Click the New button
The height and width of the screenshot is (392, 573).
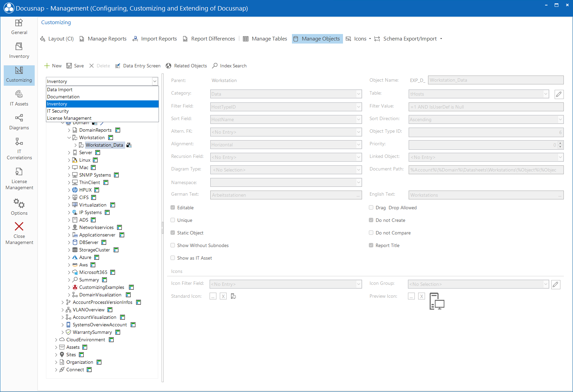pos(53,66)
